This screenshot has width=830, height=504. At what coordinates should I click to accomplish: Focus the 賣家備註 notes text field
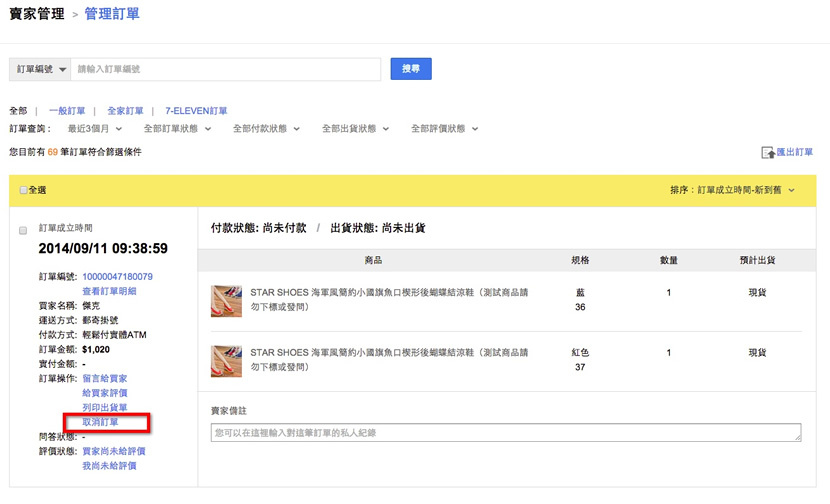(506, 433)
